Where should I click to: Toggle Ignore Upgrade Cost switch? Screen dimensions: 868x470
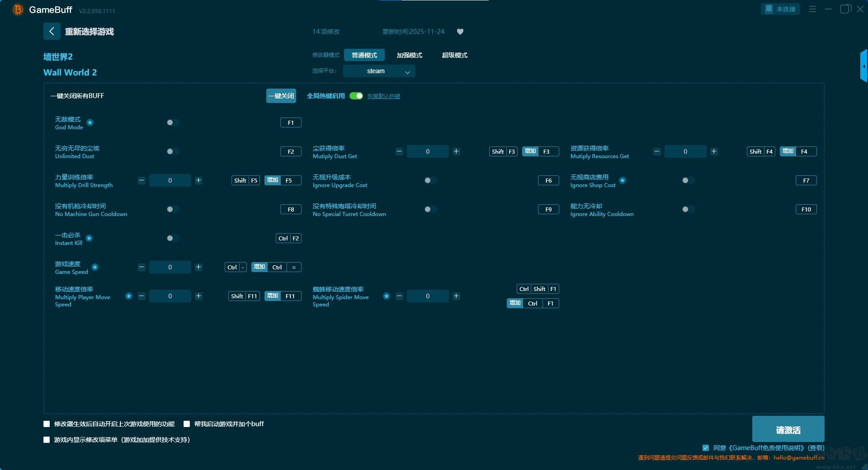430,180
